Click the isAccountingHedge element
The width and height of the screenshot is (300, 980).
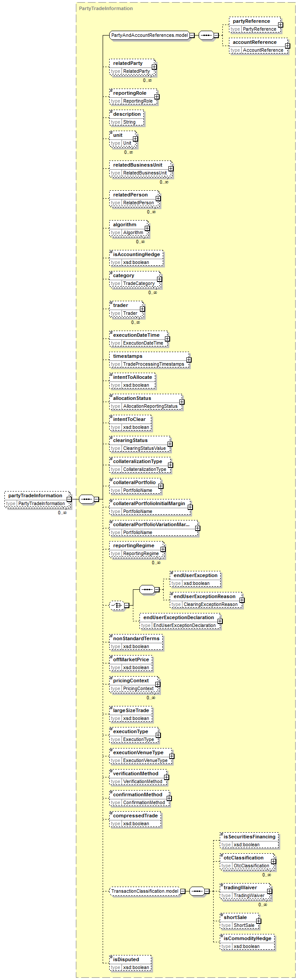point(136,254)
